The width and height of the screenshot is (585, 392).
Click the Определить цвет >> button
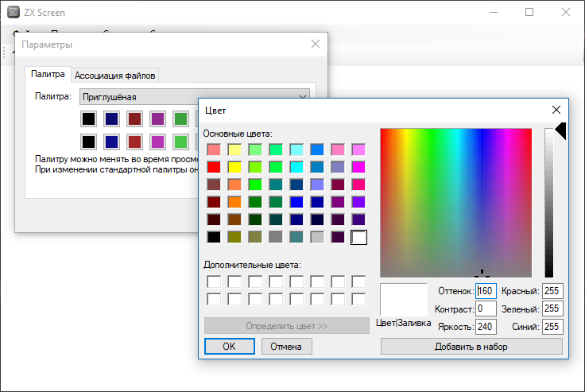tap(286, 326)
